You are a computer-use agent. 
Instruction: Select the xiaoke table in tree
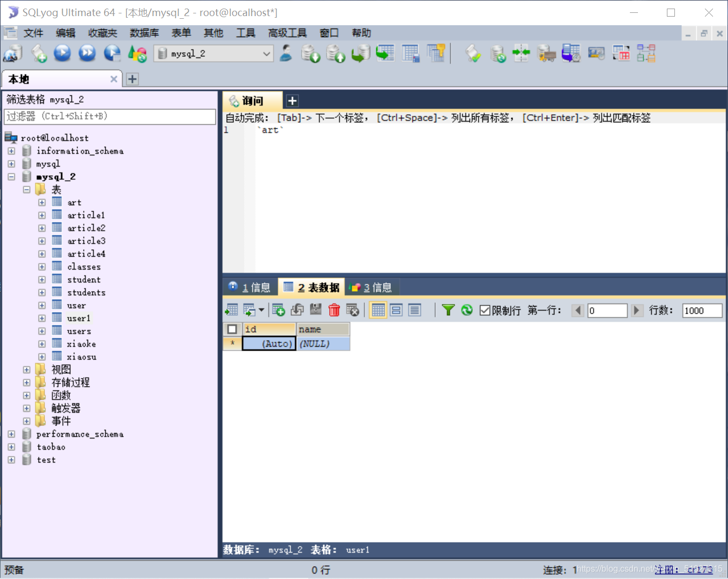point(81,344)
